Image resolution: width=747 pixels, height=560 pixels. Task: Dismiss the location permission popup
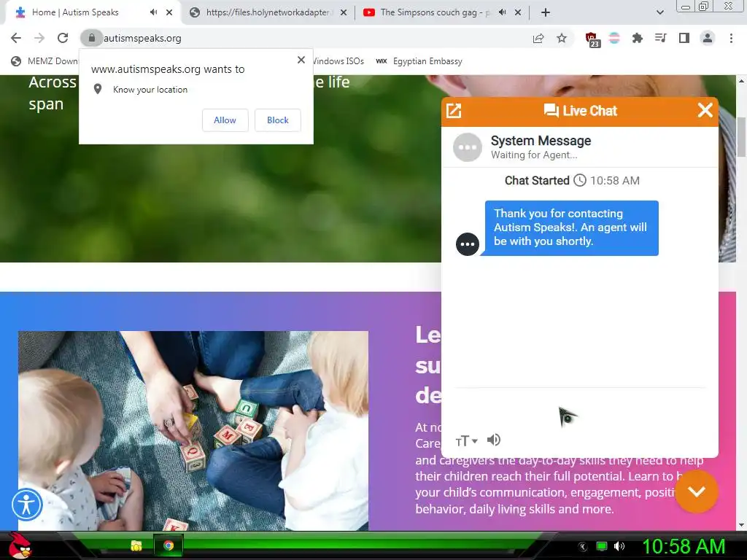point(301,60)
